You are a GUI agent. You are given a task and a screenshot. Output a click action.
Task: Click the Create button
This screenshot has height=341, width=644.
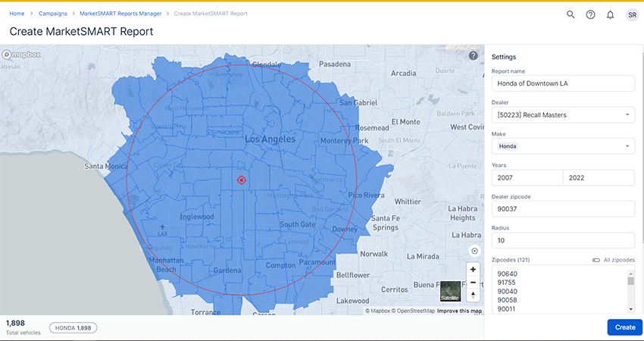(625, 327)
